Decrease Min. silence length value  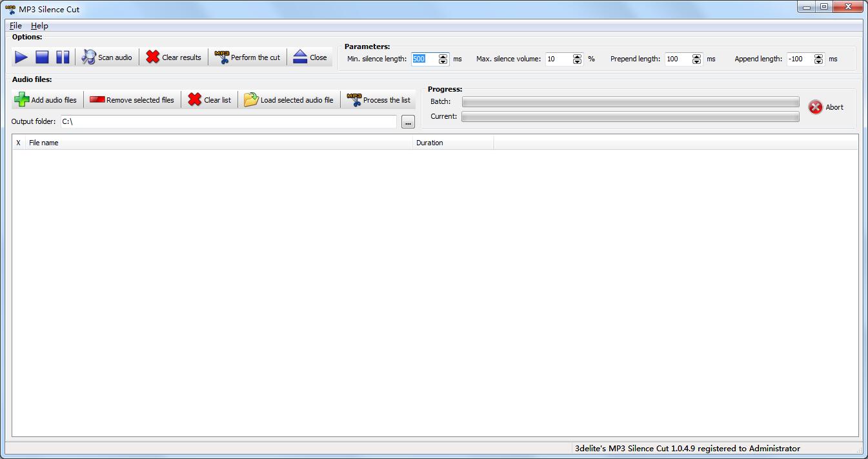443,62
